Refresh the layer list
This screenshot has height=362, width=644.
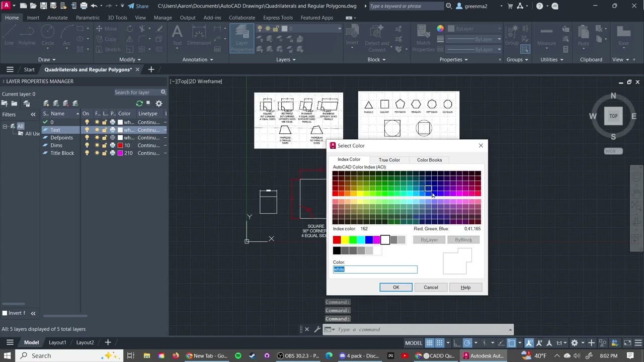tap(139, 103)
